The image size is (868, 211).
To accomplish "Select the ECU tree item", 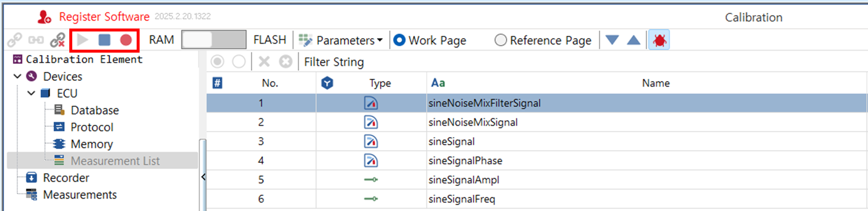I will point(67,93).
